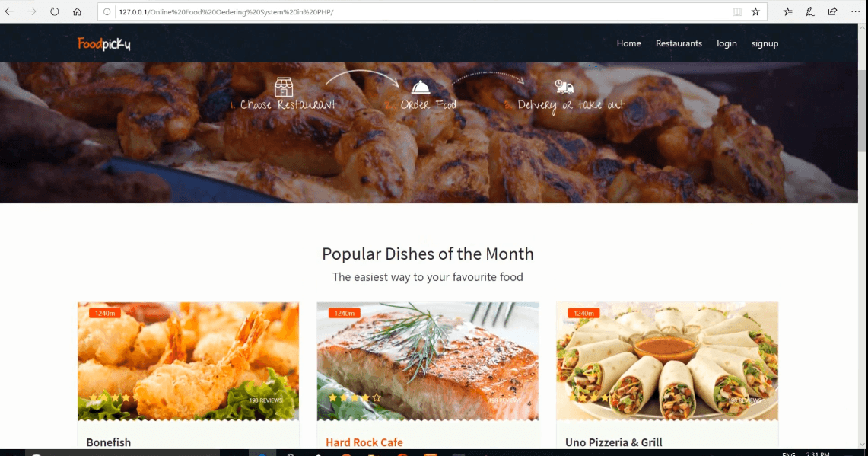Screen dimensions: 868x456
Task: Add web notes with pen icon
Action: 810,11
